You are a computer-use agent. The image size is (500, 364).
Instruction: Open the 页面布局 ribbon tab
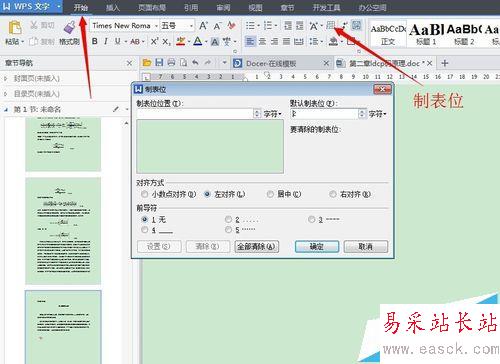click(x=152, y=7)
